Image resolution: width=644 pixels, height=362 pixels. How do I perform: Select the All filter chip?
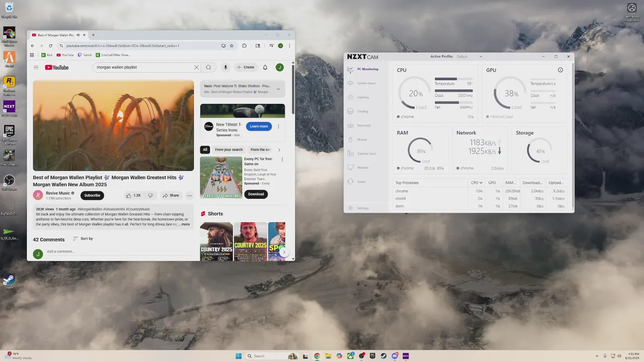tap(205, 150)
